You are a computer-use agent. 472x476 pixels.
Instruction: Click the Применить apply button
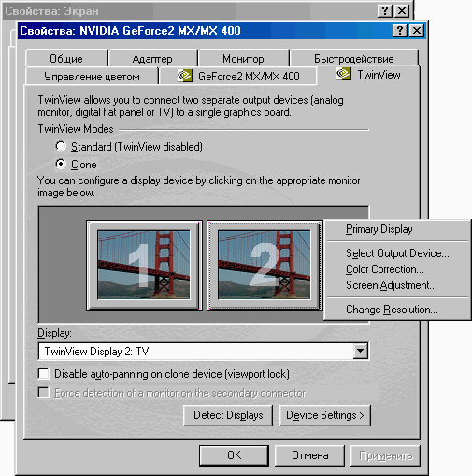385,455
